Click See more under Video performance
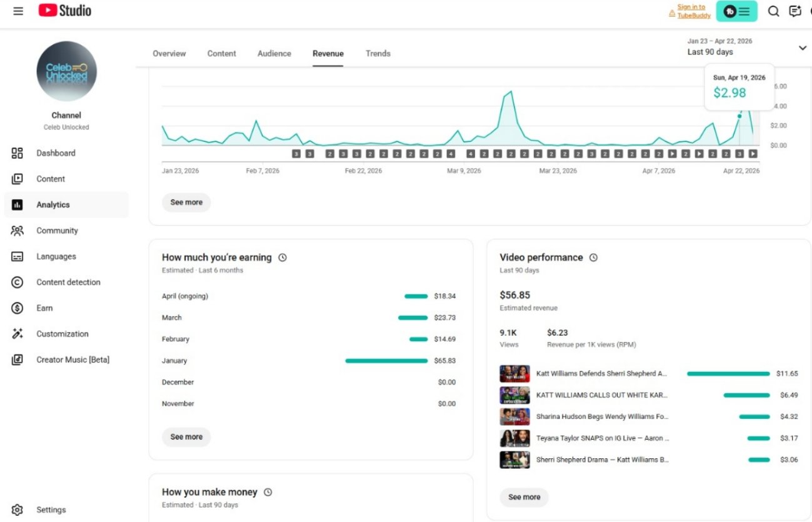 tap(524, 497)
